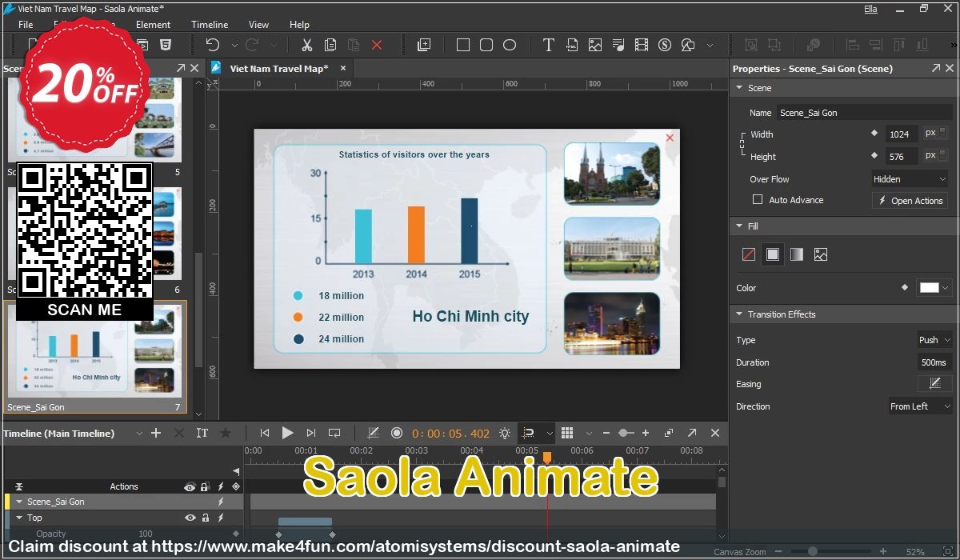Open the Height unit px dropdown
960x560 pixels.
pyautogui.click(x=935, y=155)
